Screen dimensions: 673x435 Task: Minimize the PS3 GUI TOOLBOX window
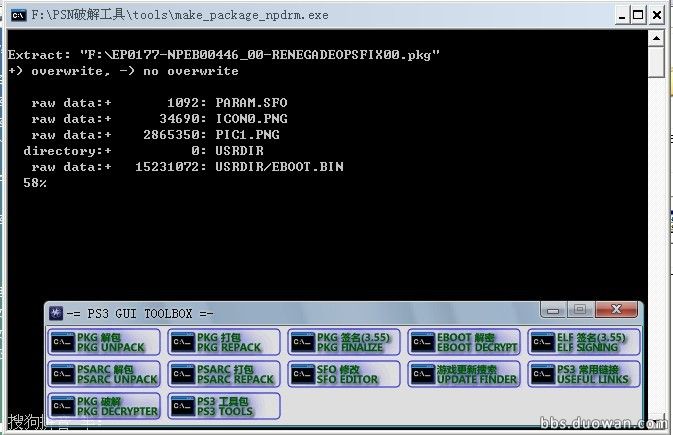click(552, 309)
